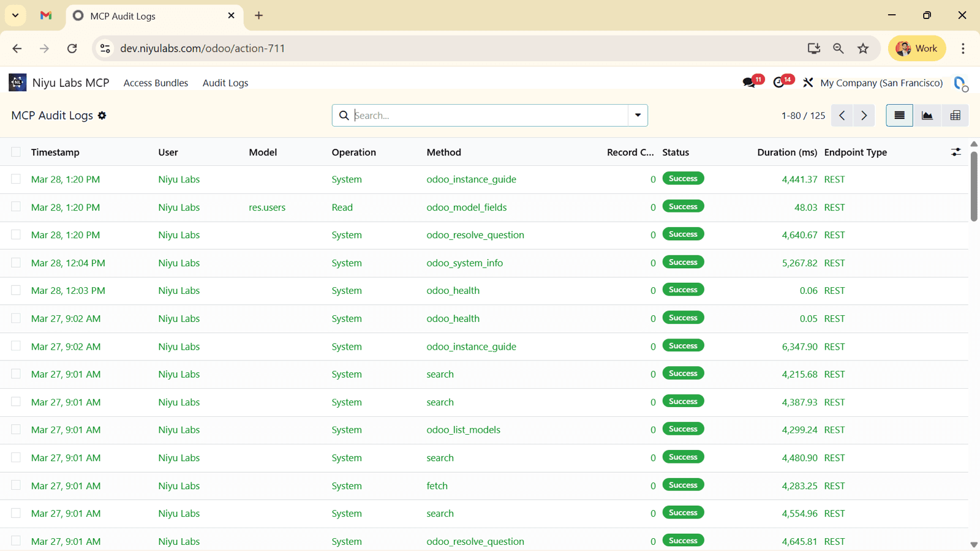
Task: Go forward in browser history
Action: tap(44, 48)
